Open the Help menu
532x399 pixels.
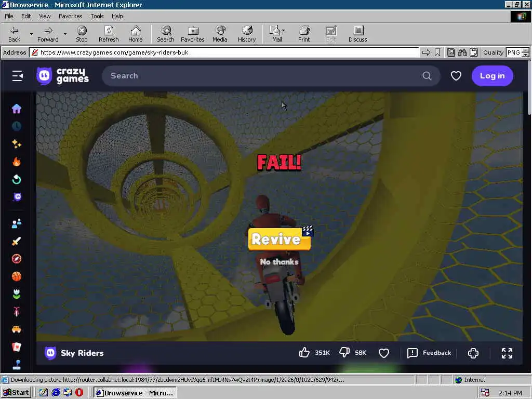click(117, 16)
